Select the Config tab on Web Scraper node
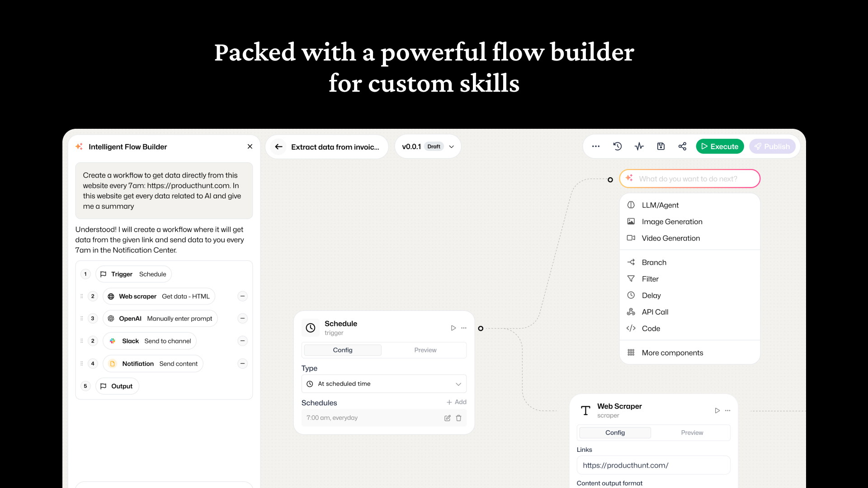This screenshot has height=488, width=868. coord(614,432)
